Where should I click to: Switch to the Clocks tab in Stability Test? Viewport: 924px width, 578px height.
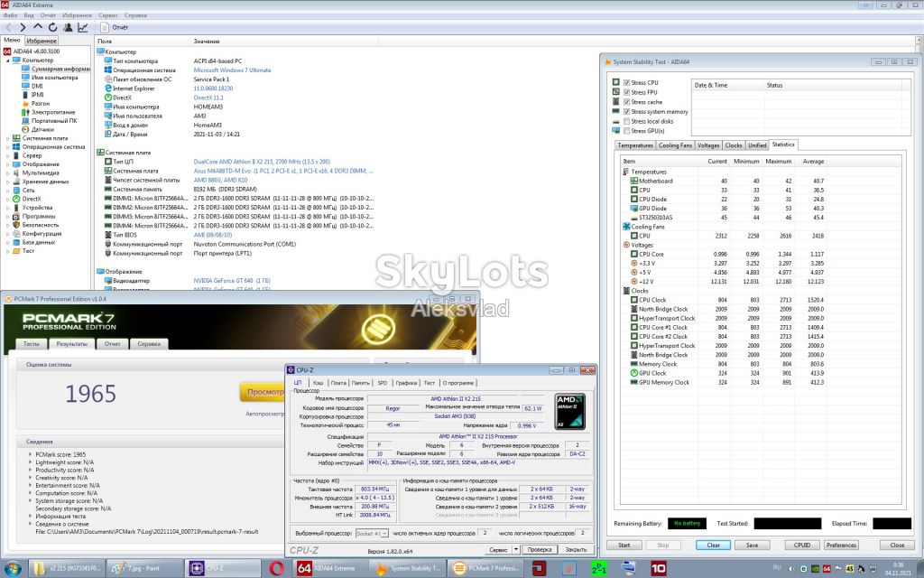[734, 145]
